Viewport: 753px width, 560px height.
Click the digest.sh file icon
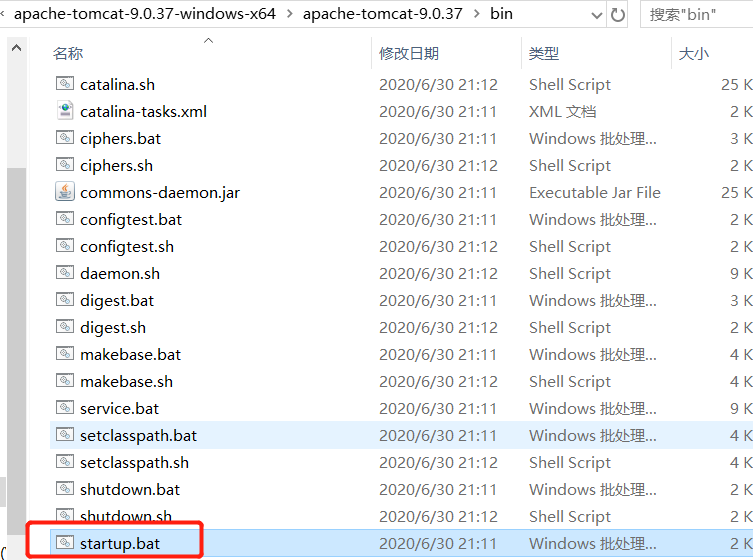[65, 327]
